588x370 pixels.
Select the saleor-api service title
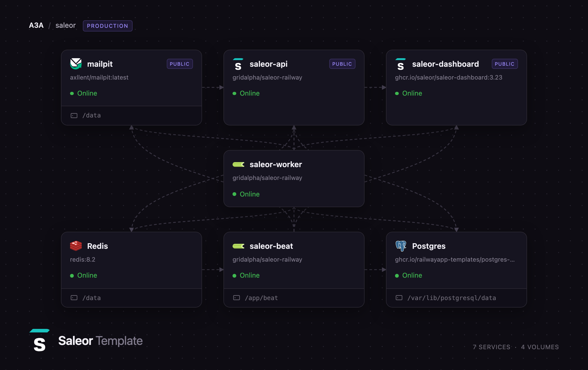point(269,64)
